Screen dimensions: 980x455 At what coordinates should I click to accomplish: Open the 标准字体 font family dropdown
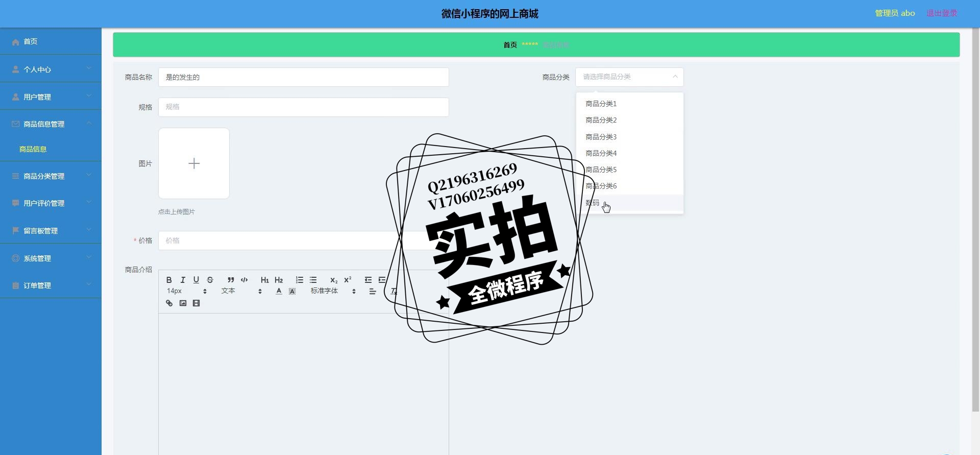(x=333, y=291)
